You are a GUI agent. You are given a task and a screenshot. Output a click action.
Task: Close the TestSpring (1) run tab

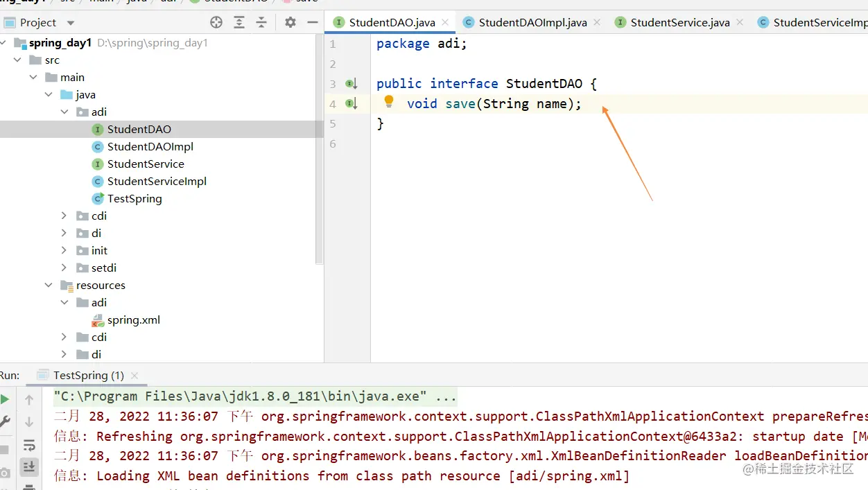134,376
